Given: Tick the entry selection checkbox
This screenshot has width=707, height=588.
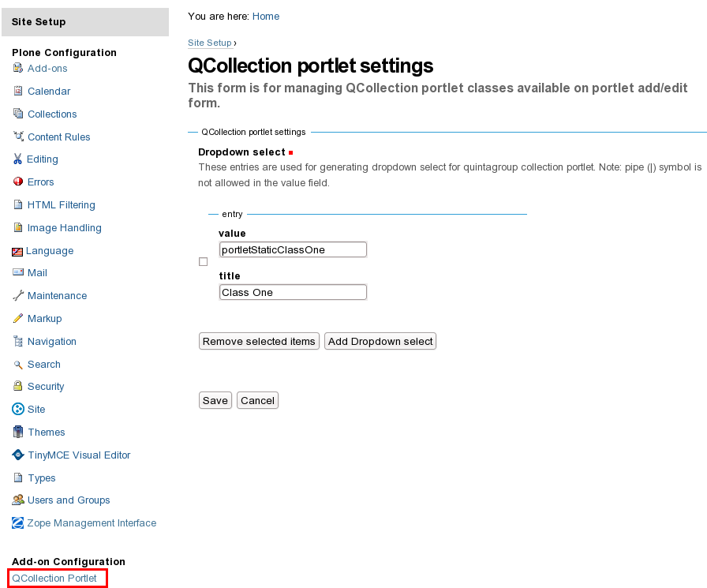Looking at the screenshot, I should click(203, 262).
